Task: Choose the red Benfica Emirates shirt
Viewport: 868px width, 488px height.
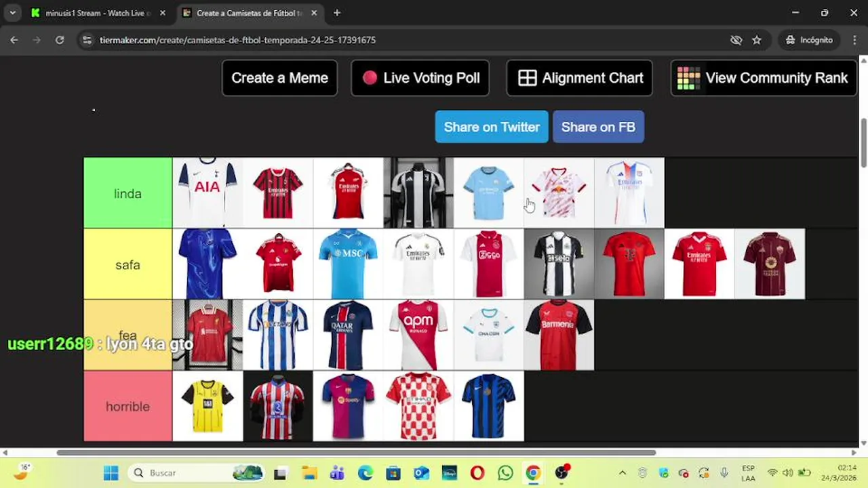Action: pyautogui.click(x=699, y=264)
